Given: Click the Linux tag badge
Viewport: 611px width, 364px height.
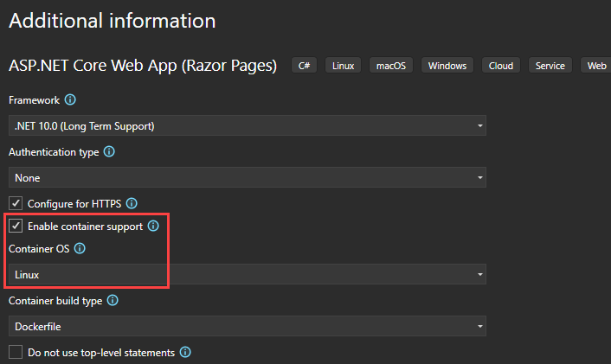Looking at the screenshot, I should (344, 66).
